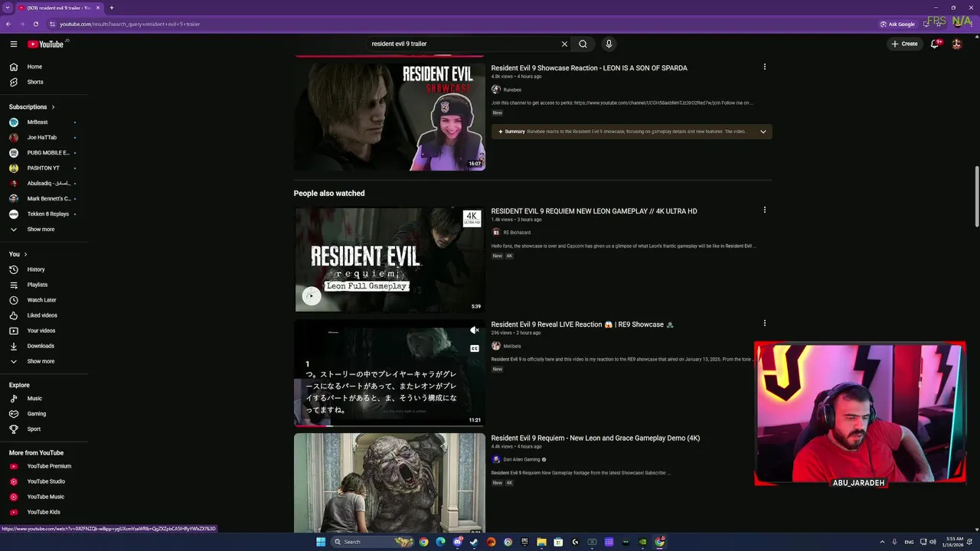Open Joe HaTTab subscription channel
This screenshot has width=980, height=551.
click(44, 138)
